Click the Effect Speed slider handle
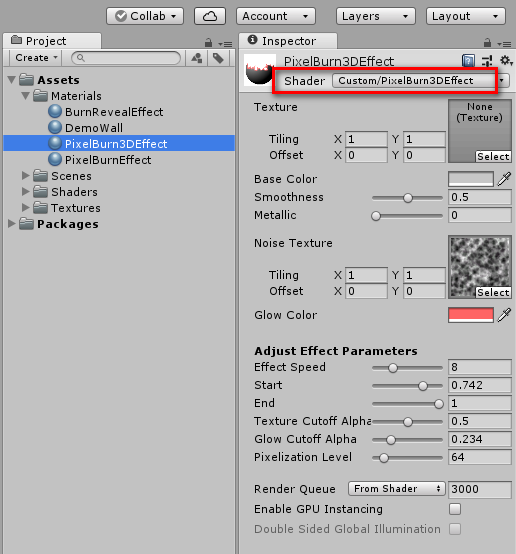516x554 pixels. point(393,368)
